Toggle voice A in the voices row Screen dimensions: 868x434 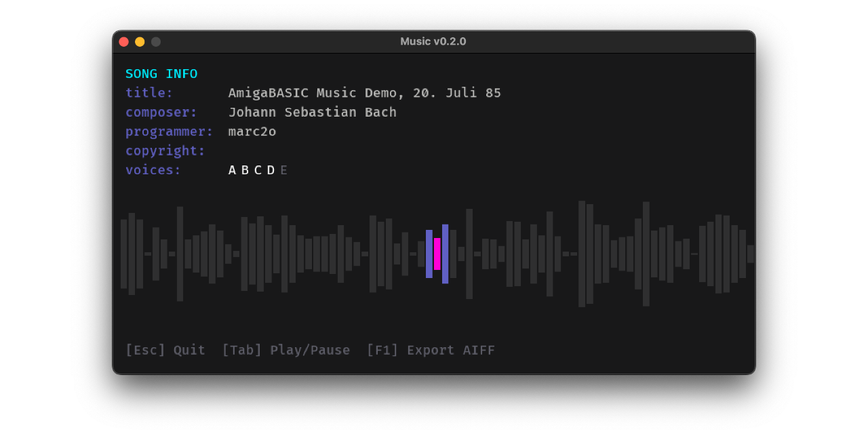coord(232,170)
